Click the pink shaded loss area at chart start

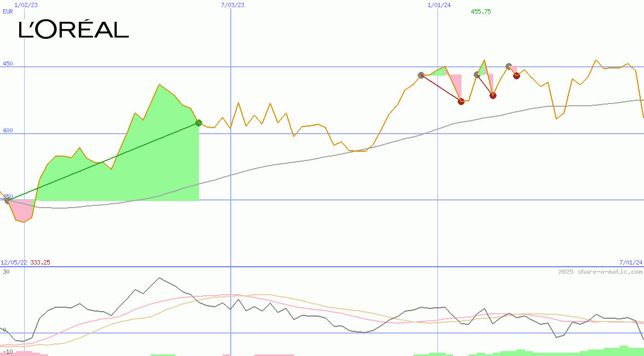(22, 211)
